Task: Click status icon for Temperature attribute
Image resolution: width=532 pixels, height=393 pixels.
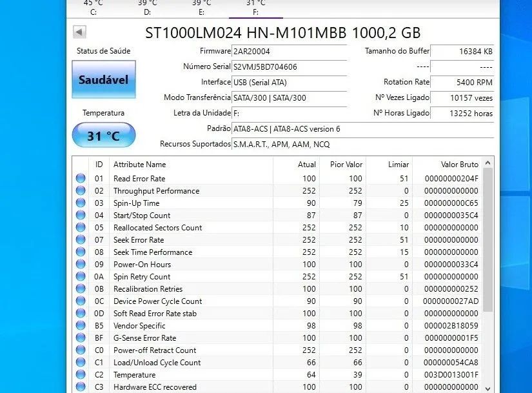Action: (81, 374)
